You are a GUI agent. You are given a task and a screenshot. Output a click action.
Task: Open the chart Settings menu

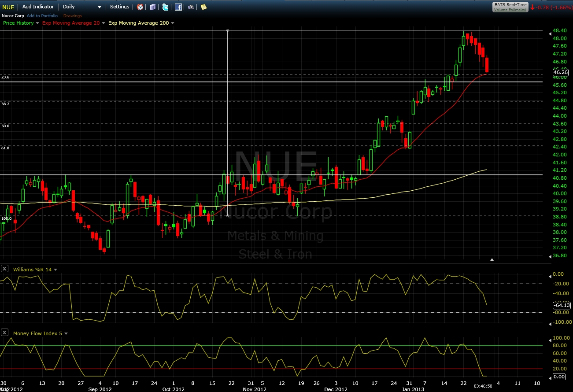(x=120, y=7)
